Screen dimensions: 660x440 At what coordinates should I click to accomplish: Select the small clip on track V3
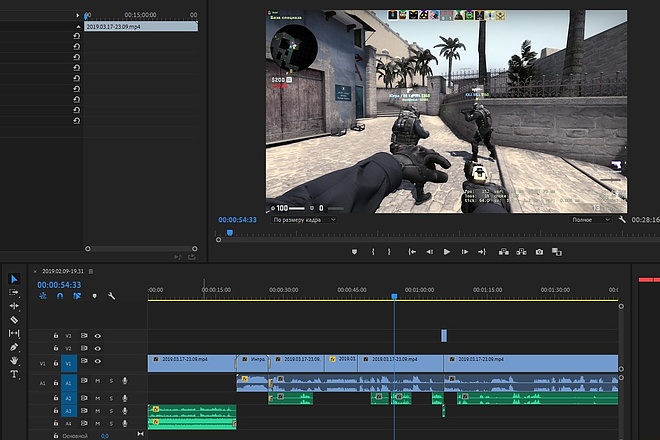click(x=444, y=335)
